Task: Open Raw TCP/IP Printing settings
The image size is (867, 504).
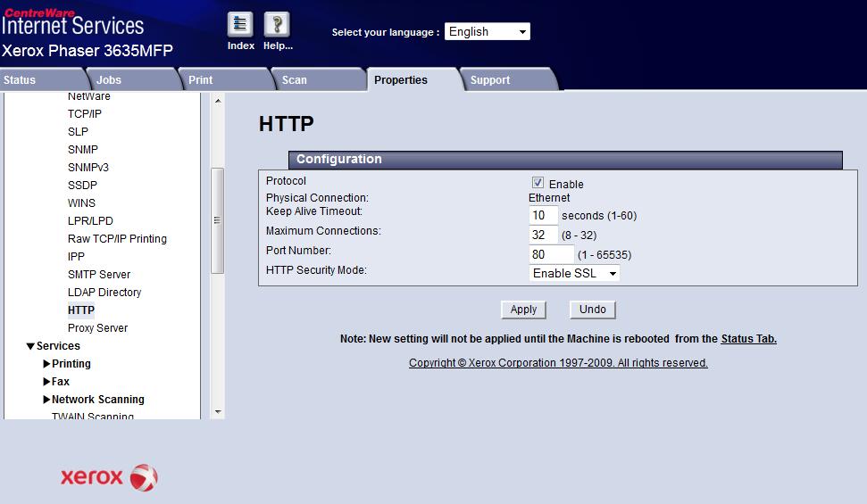Action: [117, 239]
